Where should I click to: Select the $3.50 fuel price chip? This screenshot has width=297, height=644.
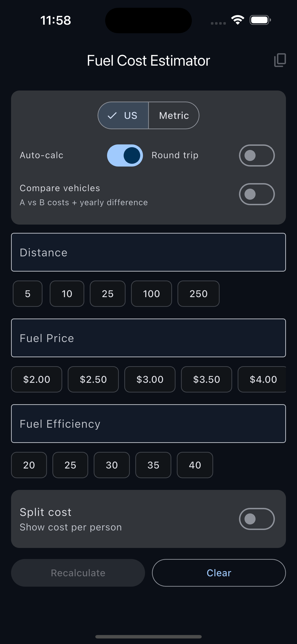206,379
